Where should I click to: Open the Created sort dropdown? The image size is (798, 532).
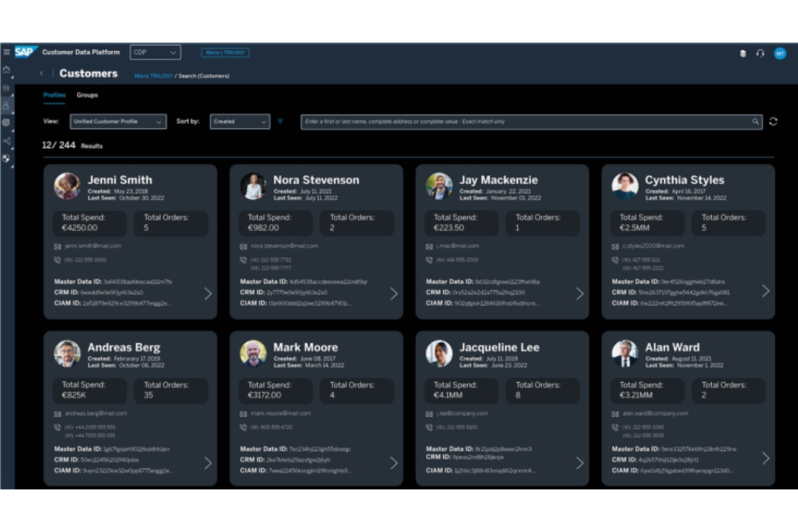coord(239,121)
